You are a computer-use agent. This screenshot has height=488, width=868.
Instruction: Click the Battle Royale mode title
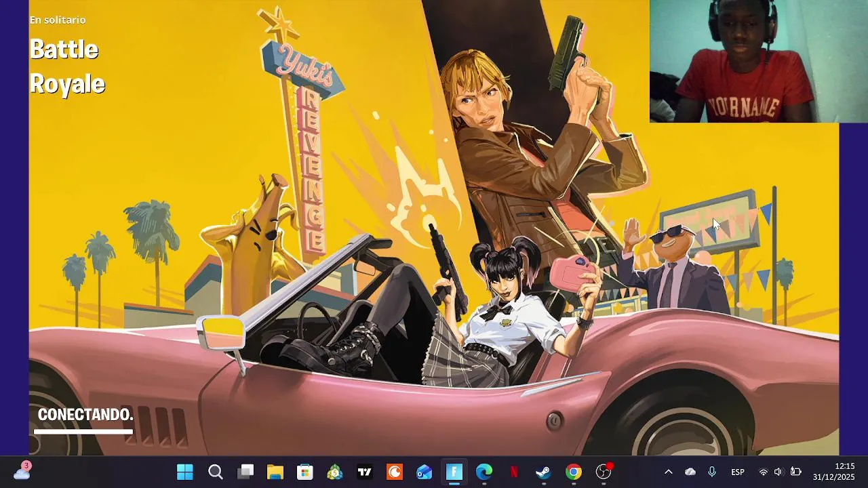pos(67,66)
